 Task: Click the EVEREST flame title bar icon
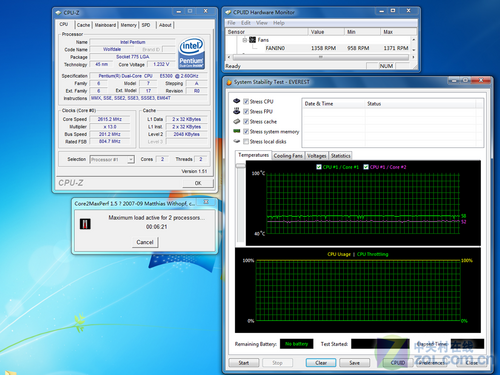coord(229,82)
